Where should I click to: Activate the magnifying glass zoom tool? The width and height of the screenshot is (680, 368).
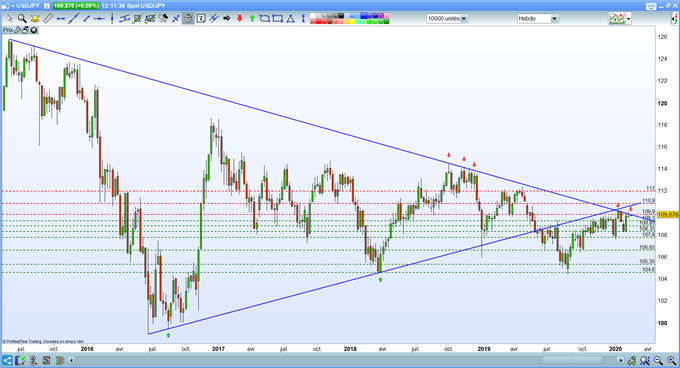point(22,19)
